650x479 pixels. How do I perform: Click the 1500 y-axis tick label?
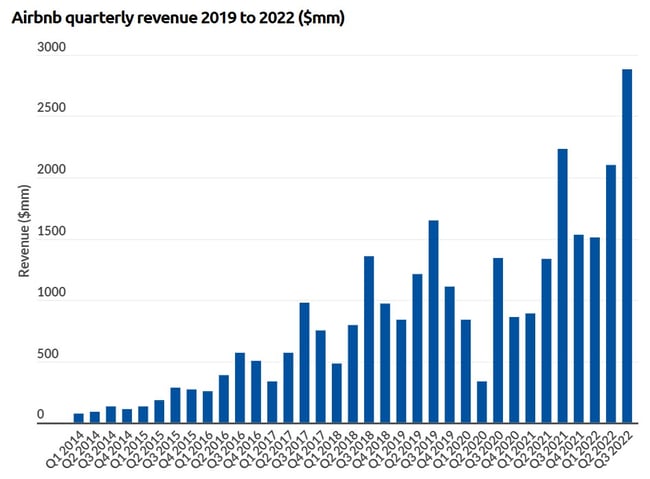pyautogui.click(x=50, y=232)
